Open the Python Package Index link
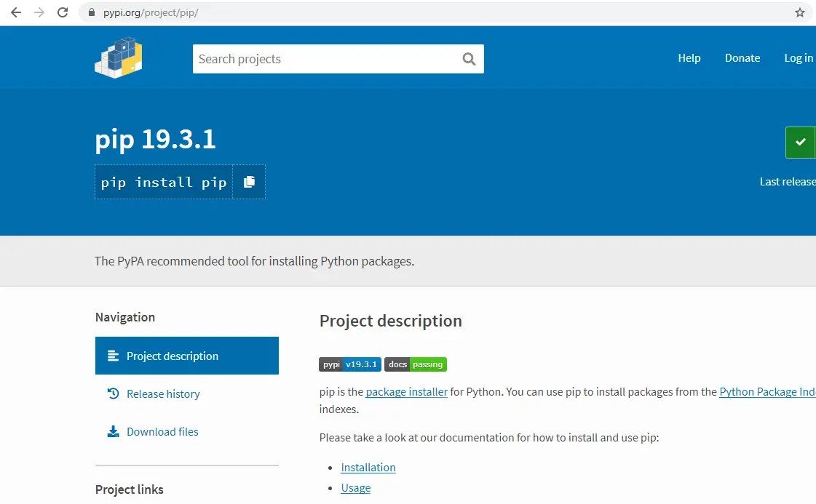Image resolution: width=816 pixels, height=504 pixels. tap(767, 392)
